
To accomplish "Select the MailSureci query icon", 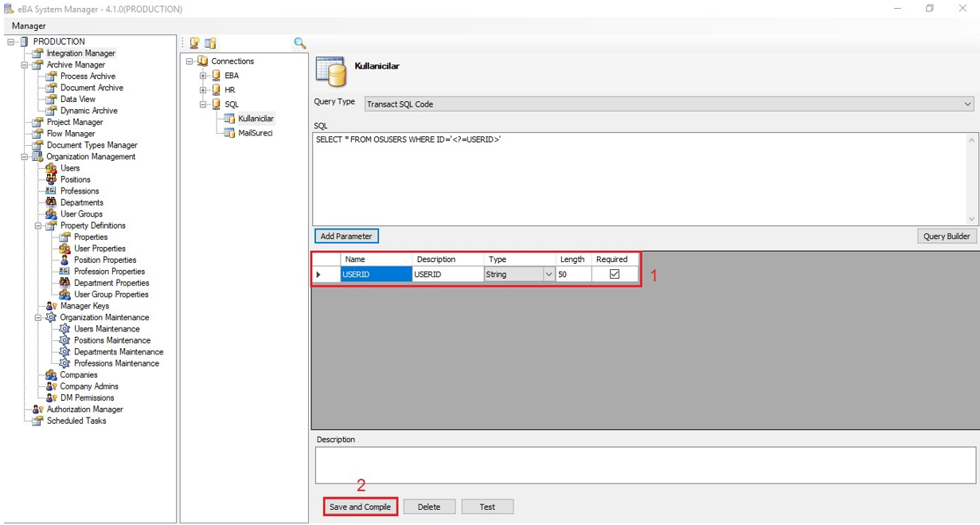I will click(x=229, y=133).
